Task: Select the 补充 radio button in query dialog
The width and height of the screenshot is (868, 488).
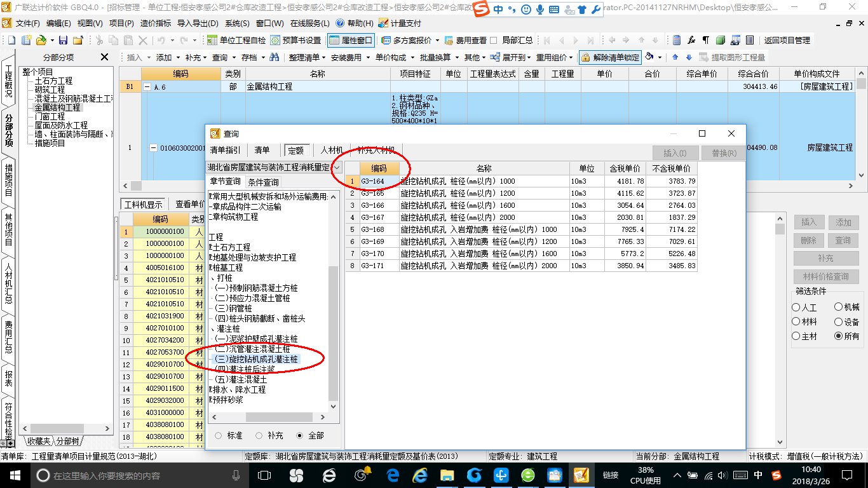Action: pos(259,435)
